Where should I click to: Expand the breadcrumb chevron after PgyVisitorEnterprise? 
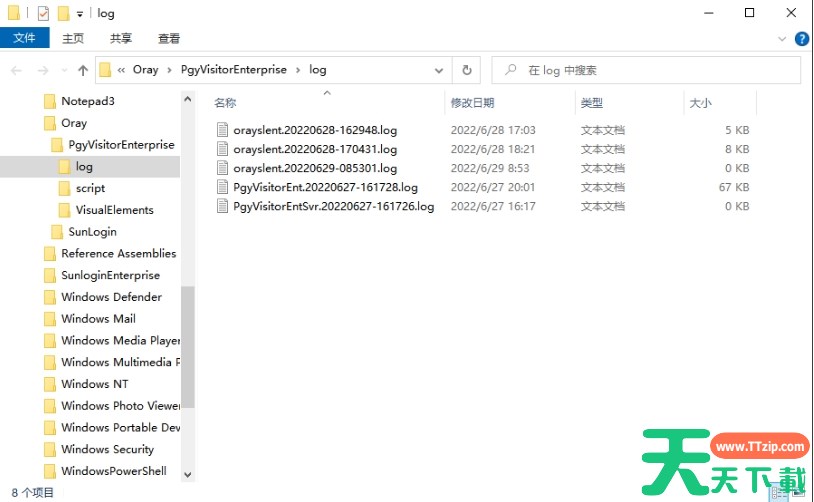297,70
